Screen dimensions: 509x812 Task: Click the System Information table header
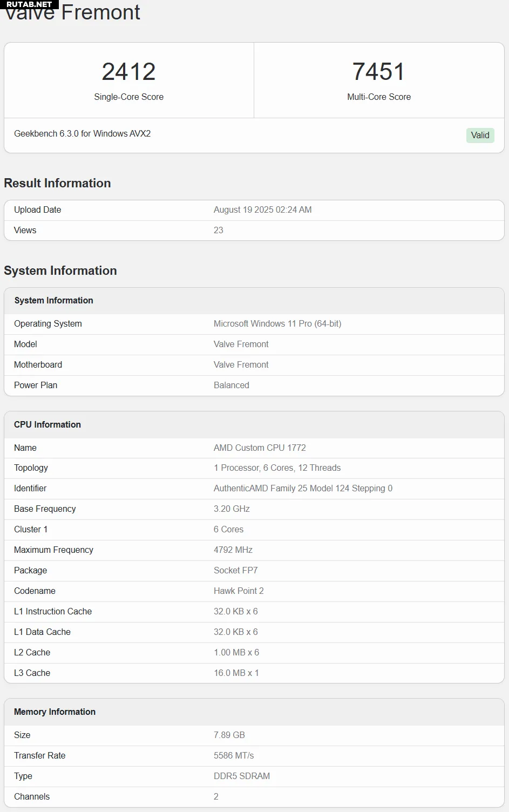point(254,300)
